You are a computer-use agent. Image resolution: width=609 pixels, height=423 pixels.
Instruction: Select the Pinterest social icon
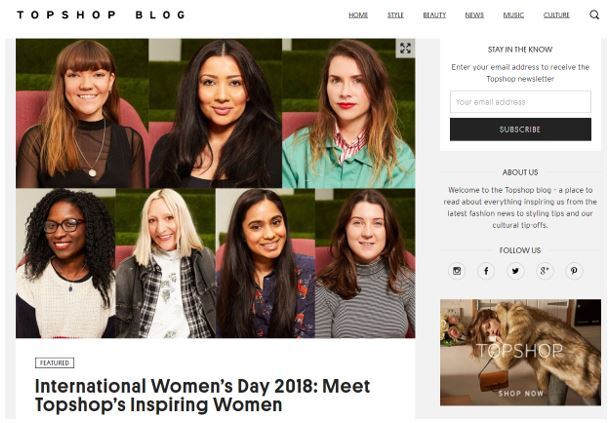[x=574, y=271]
